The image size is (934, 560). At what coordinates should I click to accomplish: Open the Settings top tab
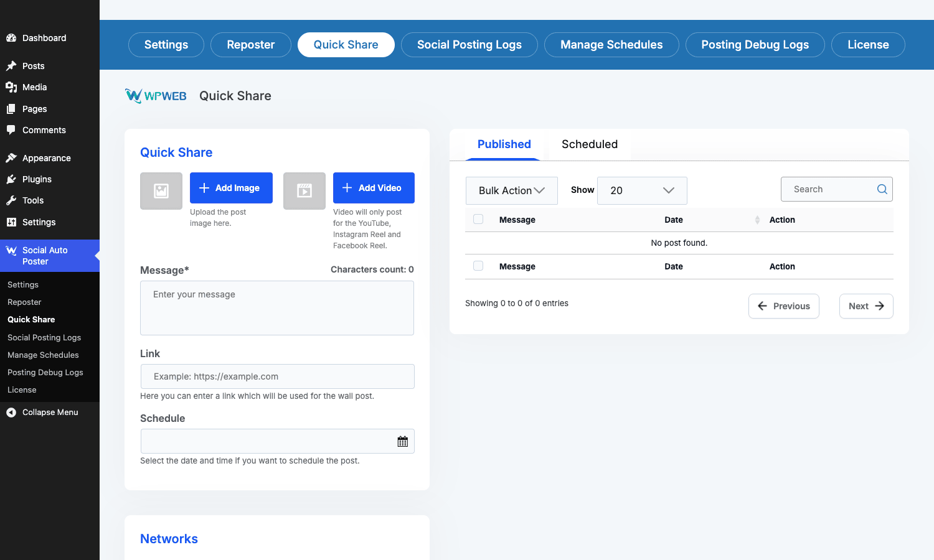[166, 45]
